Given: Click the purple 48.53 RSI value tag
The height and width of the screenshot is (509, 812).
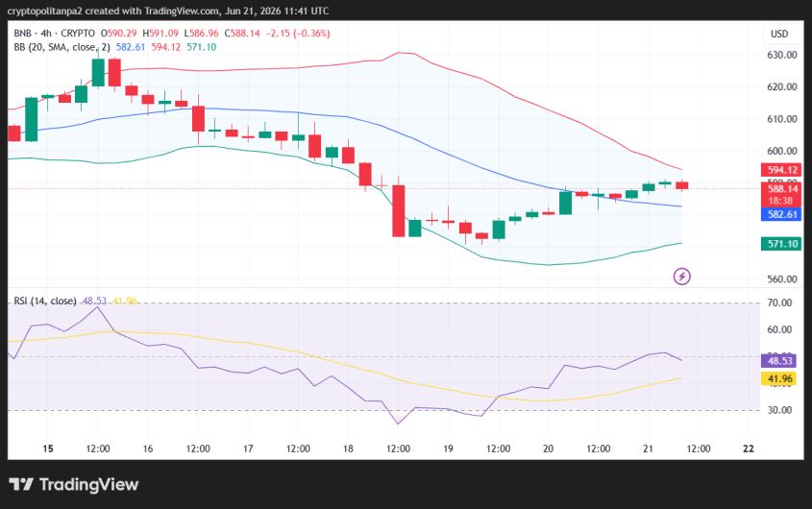Looking at the screenshot, I should [779, 361].
